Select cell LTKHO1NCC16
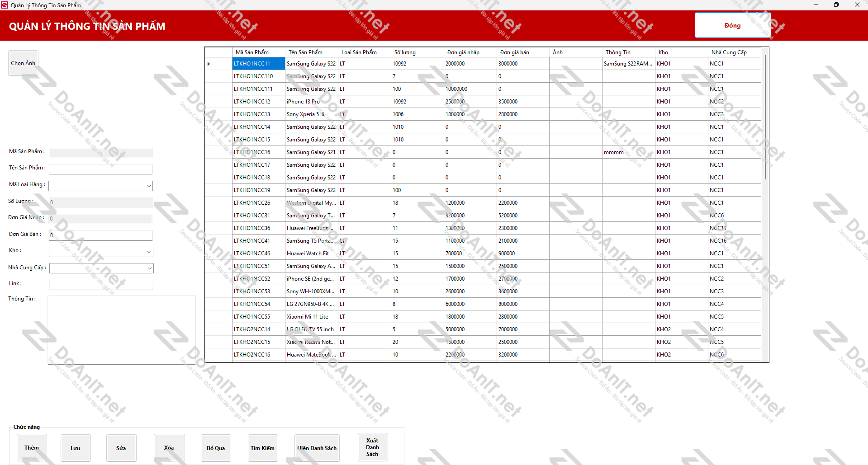868x465 pixels. coord(259,152)
